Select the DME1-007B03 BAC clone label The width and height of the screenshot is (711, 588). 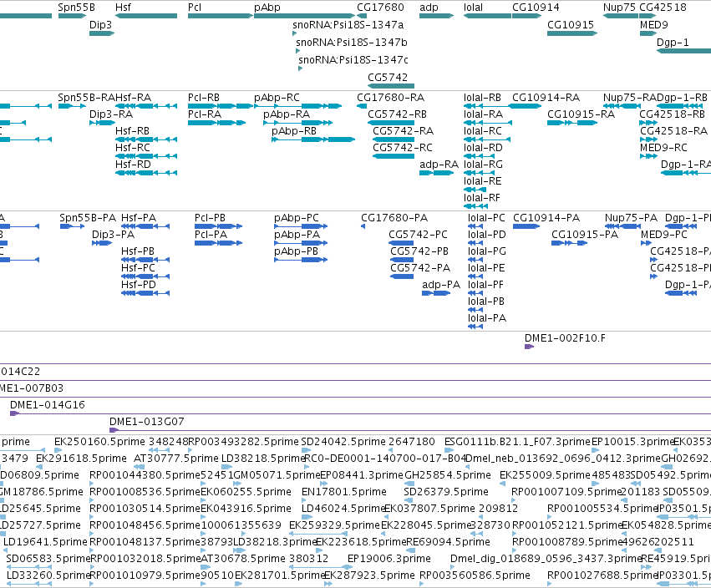tap(31, 388)
